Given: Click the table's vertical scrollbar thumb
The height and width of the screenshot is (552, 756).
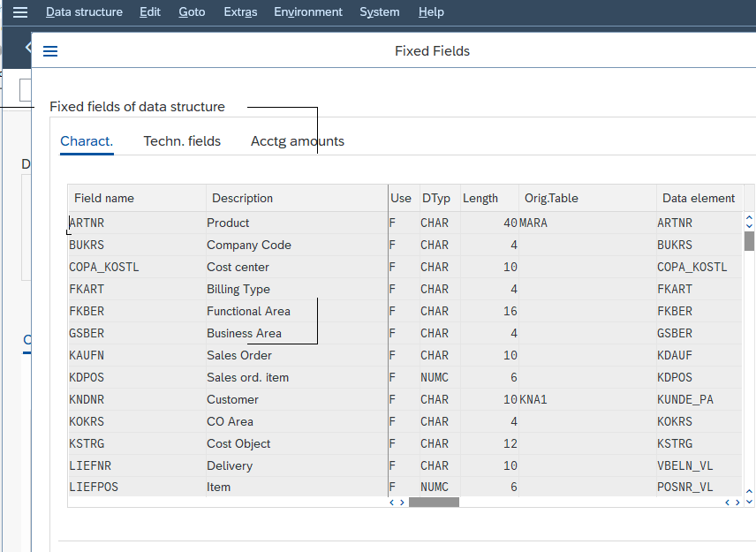Looking at the screenshot, I should [749, 241].
